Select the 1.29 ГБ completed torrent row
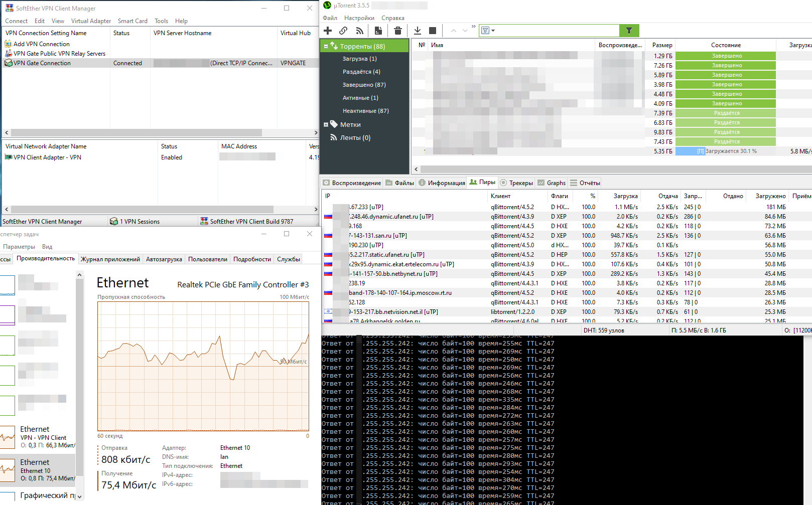The image size is (812, 505). (612, 56)
